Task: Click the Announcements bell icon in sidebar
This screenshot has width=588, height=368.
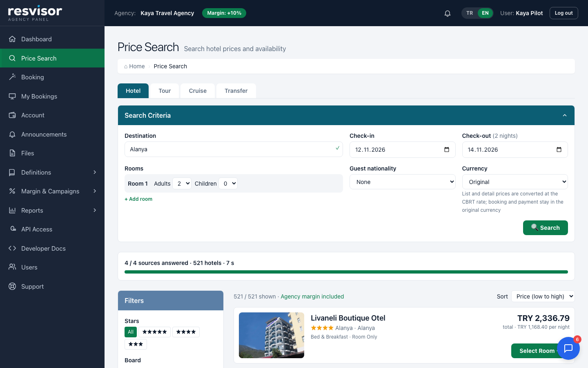Action: (12, 134)
